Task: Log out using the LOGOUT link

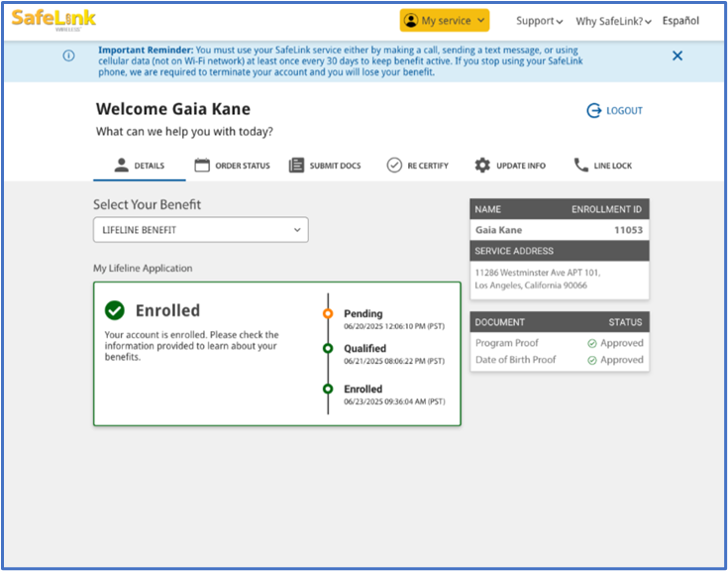Action: click(x=614, y=111)
